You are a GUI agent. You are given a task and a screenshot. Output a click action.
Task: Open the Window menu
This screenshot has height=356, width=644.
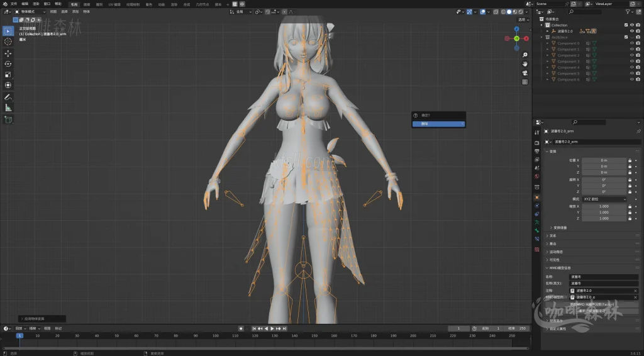(x=47, y=4)
